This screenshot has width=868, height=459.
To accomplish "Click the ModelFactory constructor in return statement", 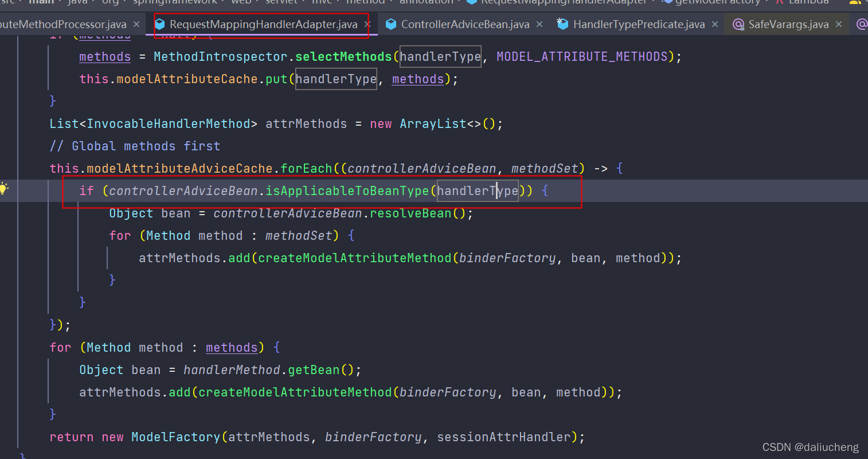I will 175,437.
